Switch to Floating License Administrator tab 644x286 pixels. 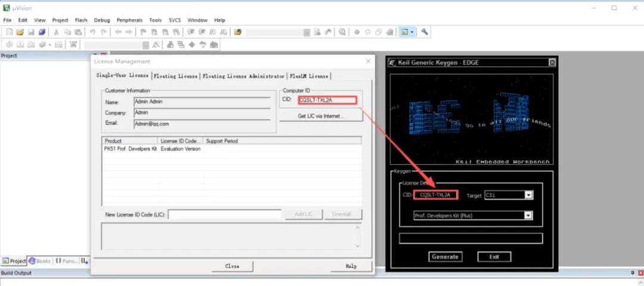pos(243,76)
